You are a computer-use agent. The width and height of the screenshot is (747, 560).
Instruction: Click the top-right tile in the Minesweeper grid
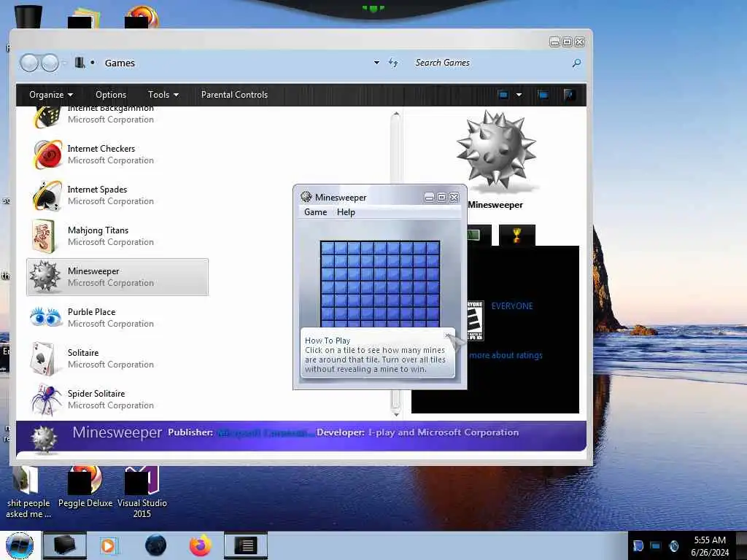tap(433, 248)
